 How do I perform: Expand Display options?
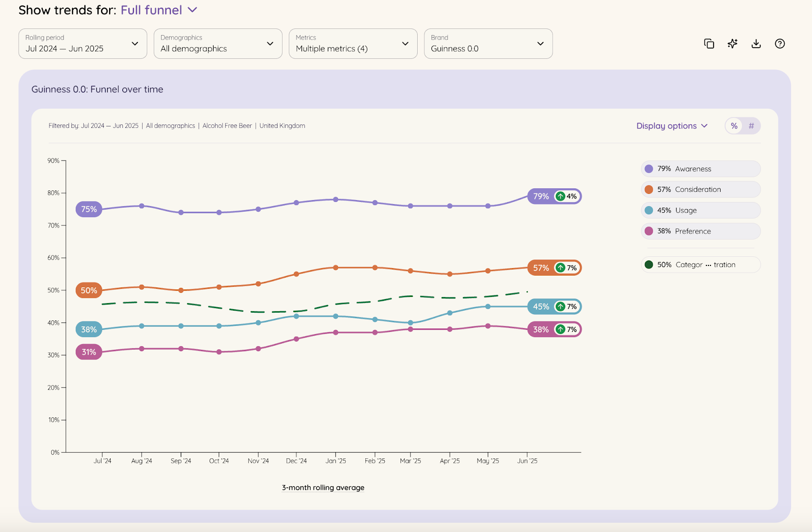(x=672, y=126)
